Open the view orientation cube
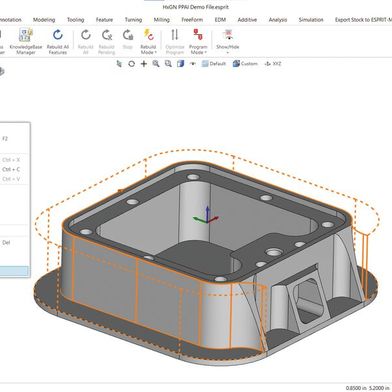 tap(180, 64)
